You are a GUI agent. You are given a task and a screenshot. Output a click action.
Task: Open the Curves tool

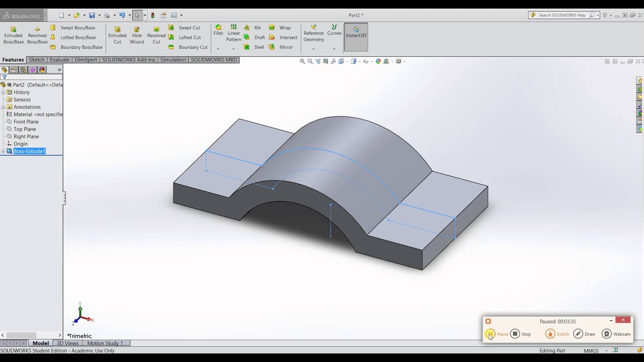(334, 30)
